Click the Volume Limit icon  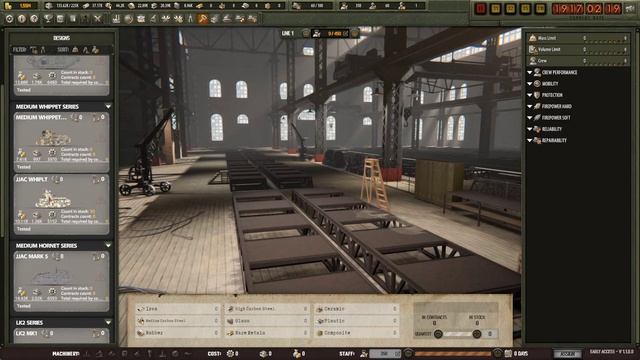tap(533, 49)
